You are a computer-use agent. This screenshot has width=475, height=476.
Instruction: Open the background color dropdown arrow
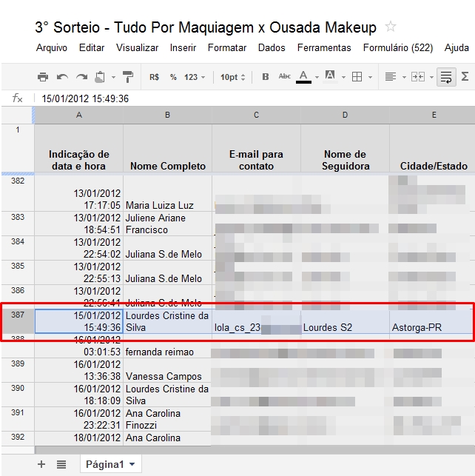pyautogui.click(x=343, y=78)
